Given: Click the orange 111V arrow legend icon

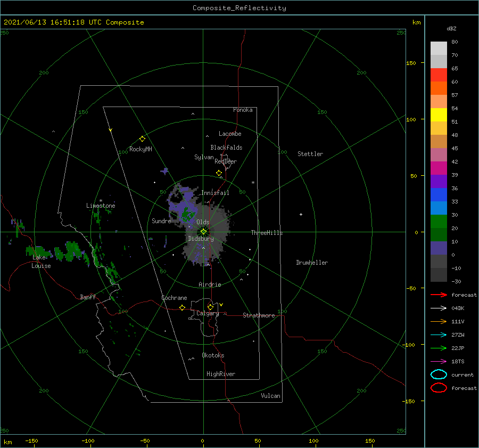Looking at the screenshot, I should [x=439, y=321].
